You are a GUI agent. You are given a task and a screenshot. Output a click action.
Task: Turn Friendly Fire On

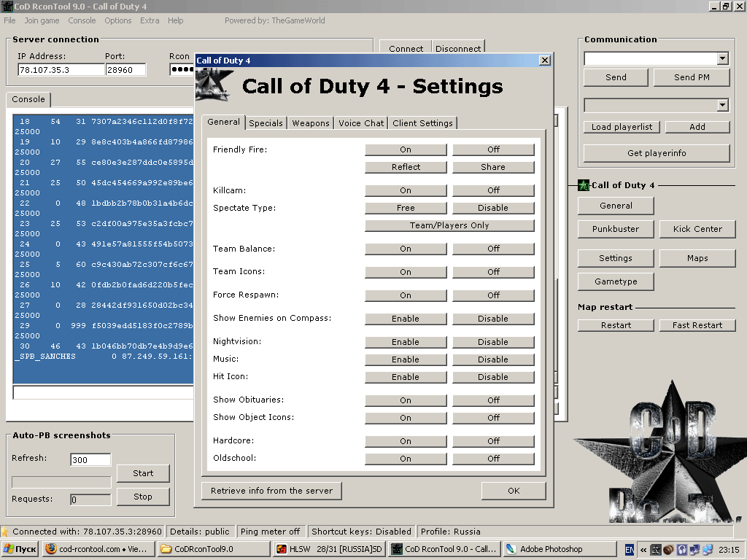pos(406,149)
